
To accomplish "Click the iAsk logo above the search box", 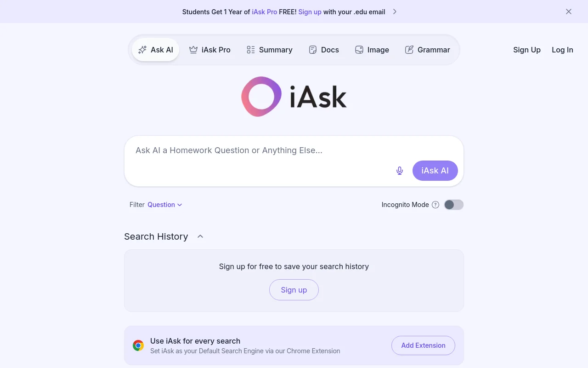I will (294, 96).
